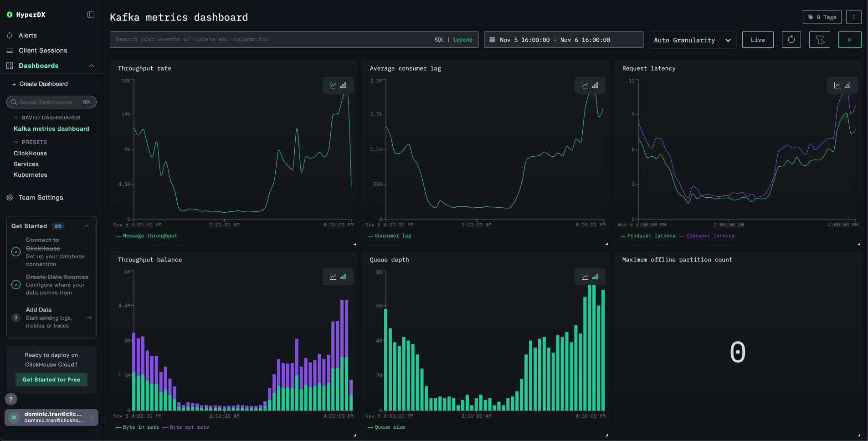Open the Auto Granularity dropdown
This screenshot has height=441, width=868.
pyautogui.click(x=692, y=40)
